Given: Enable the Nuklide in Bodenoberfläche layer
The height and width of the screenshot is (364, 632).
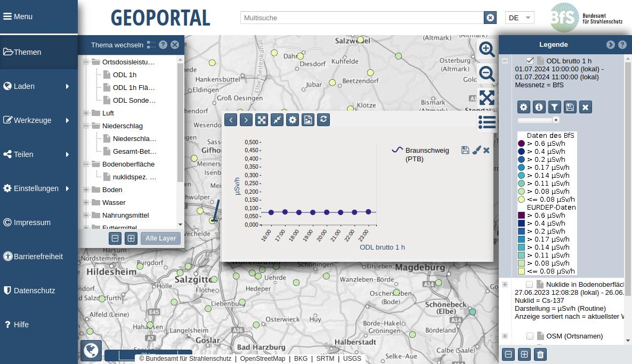Looking at the screenshot, I should 529,285.
